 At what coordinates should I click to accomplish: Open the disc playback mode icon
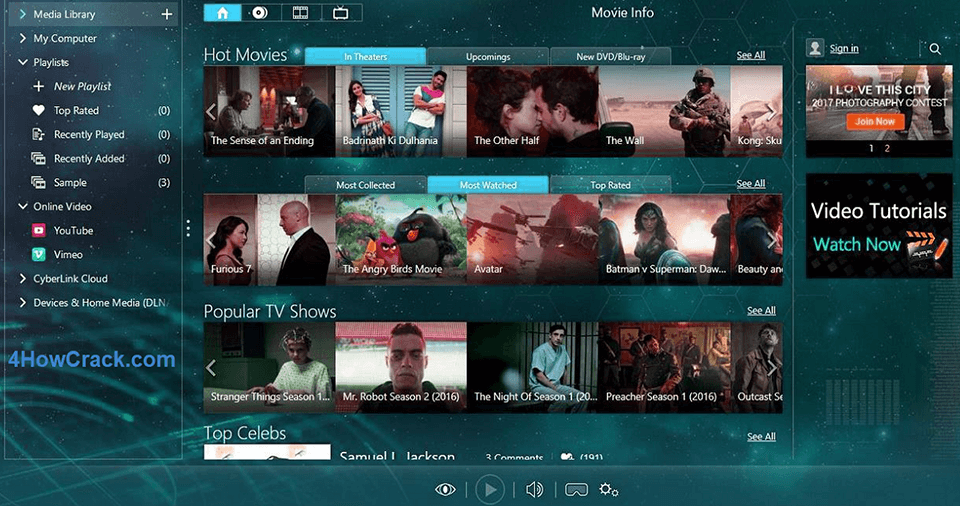point(258,13)
